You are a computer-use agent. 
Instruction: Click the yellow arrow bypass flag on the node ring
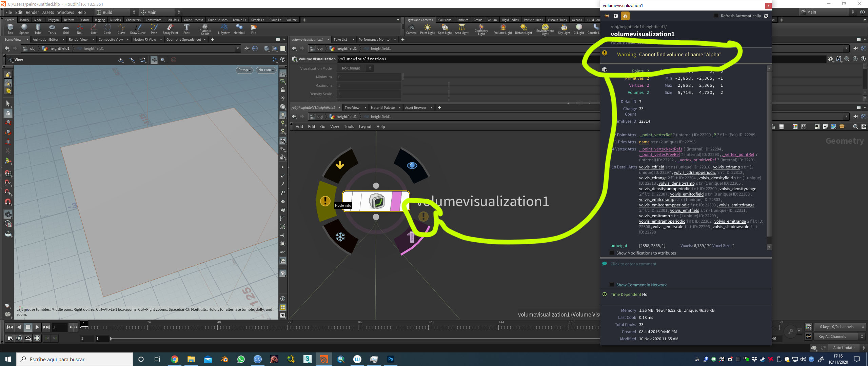click(340, 165)
